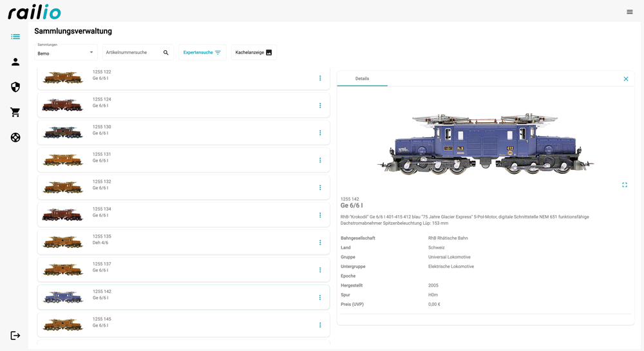Open options menu for item 1255 124
The image size is (644, 351).
pyautogui.click(x=320, y=106)
